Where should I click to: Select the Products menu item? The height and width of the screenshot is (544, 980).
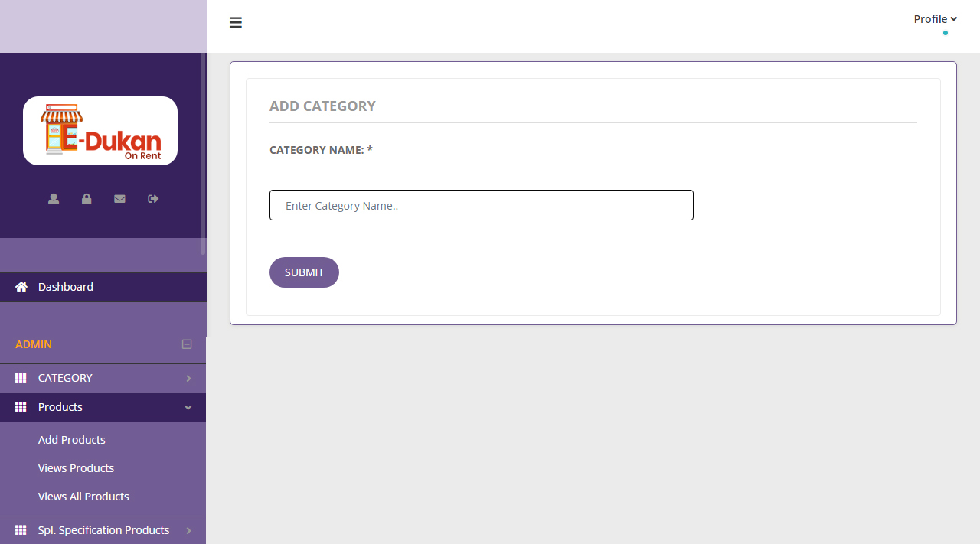pos(103,407)
